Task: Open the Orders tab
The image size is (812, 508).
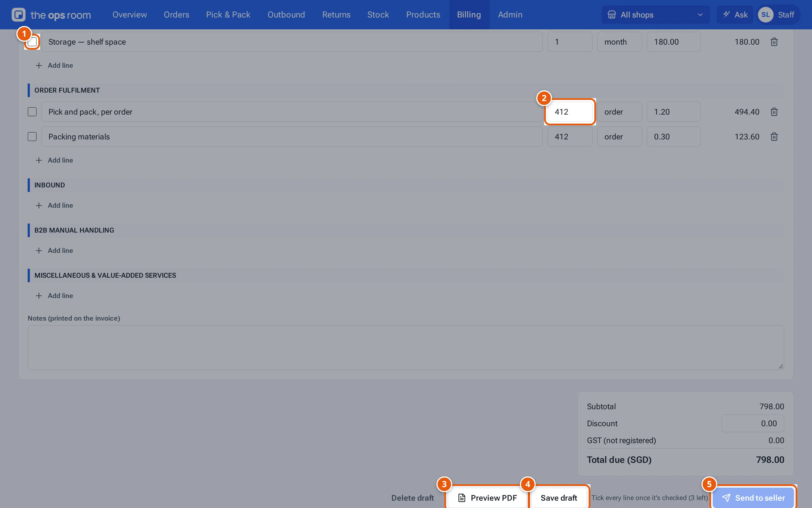Action: [176, 15]
